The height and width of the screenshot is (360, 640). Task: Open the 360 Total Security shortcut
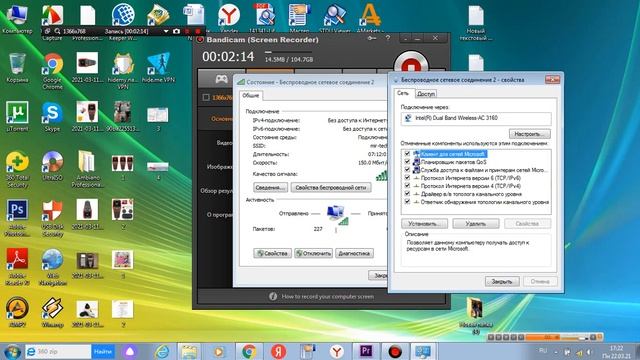17,169
